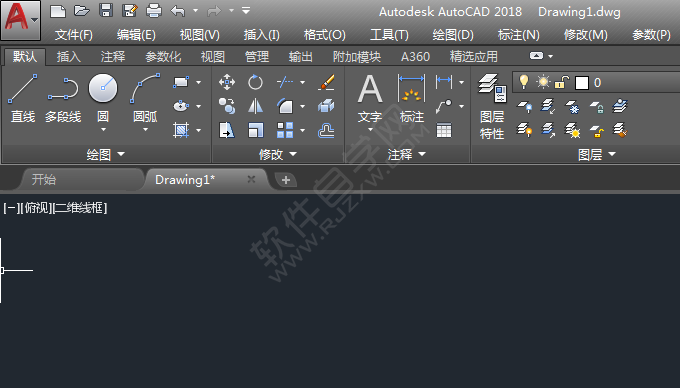
Task: Select the Line (直线) tool
Action: pos(23,98)
